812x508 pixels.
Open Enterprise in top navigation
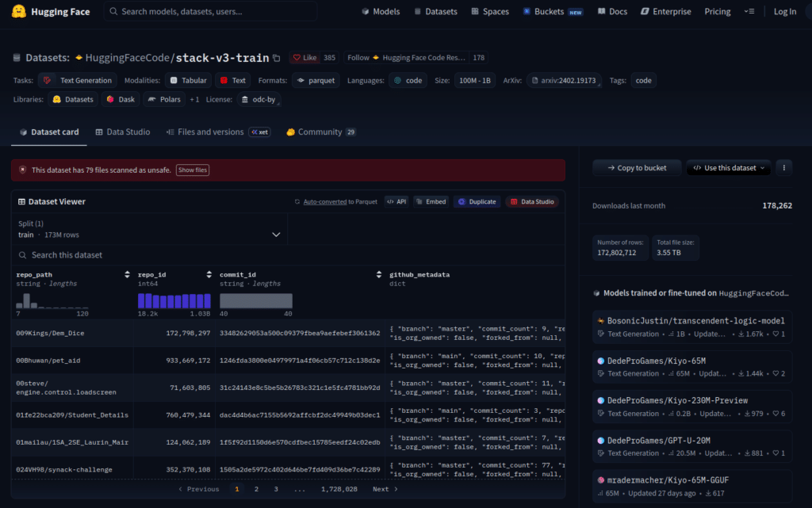[x=666, y=11]
